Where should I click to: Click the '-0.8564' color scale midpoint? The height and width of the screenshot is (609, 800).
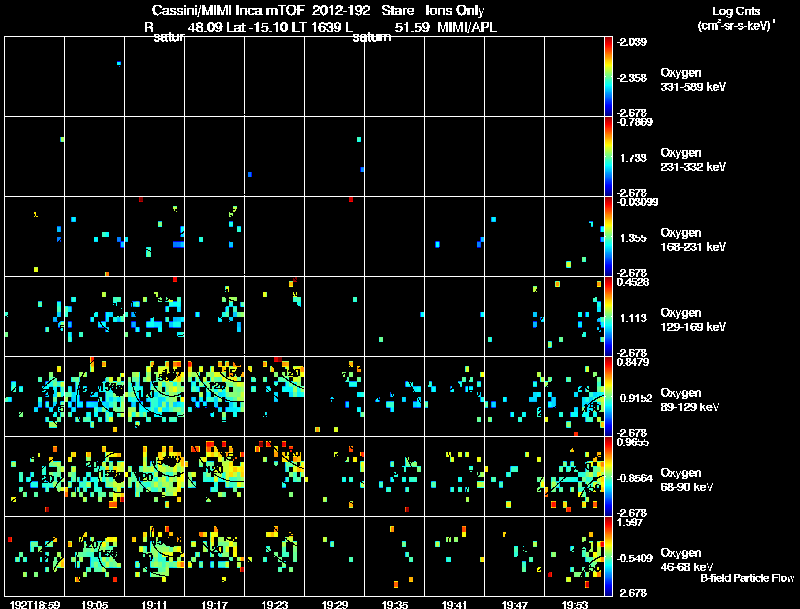635,478
